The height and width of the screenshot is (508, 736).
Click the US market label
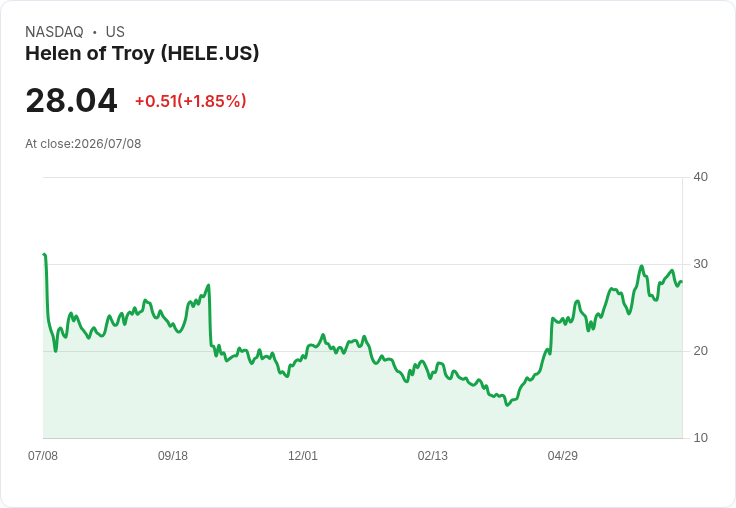point(115,32)
